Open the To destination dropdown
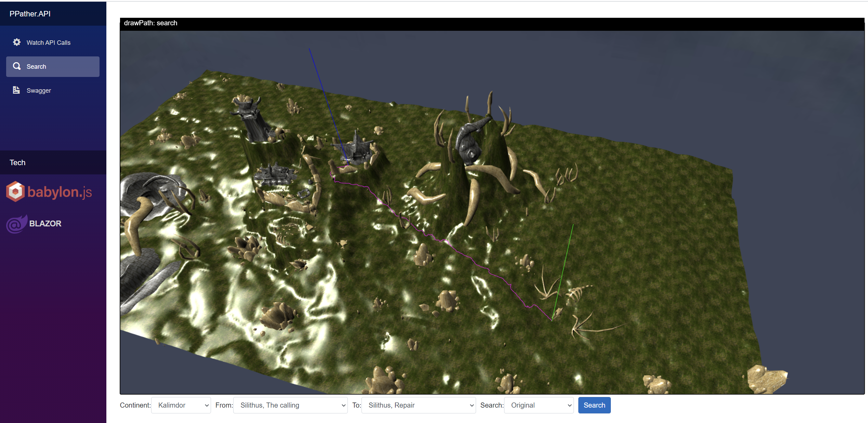Image resolution: width=868 pixels, height=423 pixels. (418, 405)
